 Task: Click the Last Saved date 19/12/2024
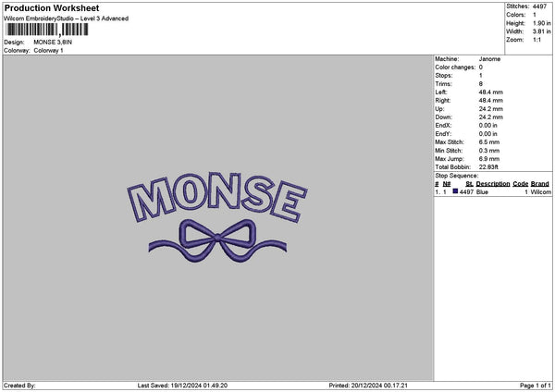point(186,386)
